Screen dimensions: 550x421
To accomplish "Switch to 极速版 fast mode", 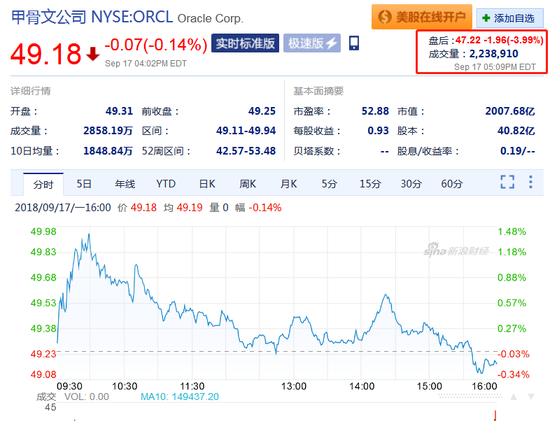I will 312,44.
